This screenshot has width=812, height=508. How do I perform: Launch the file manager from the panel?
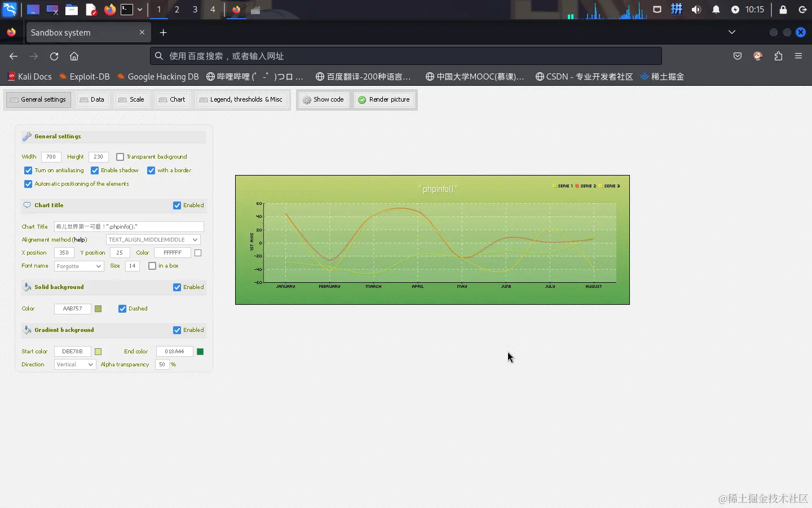72,10
